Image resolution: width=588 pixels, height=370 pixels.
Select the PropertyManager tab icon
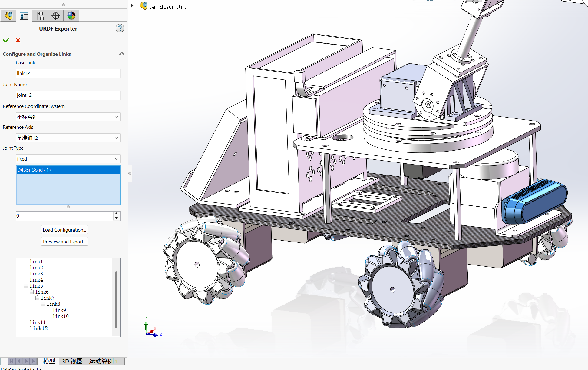click(x=24, y=15)
